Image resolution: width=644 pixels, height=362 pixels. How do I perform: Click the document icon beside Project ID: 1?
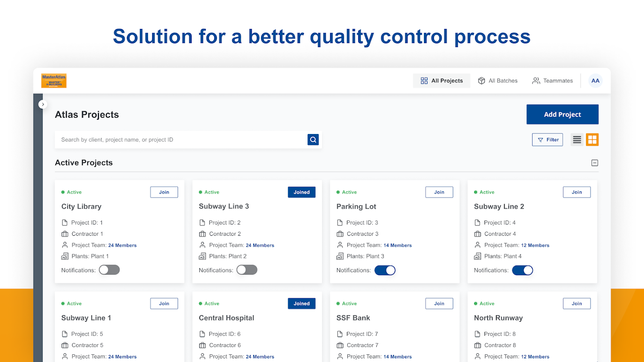tap(64, 223)
